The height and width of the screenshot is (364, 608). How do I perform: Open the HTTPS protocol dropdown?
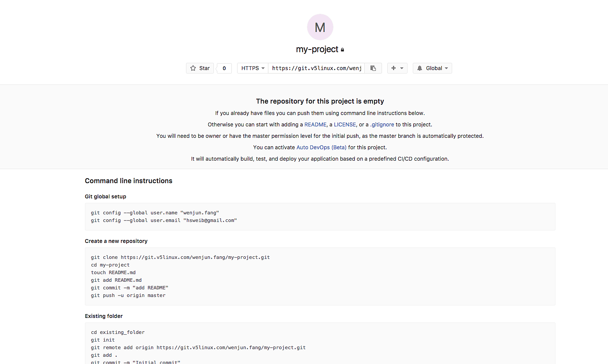[252, 68]
